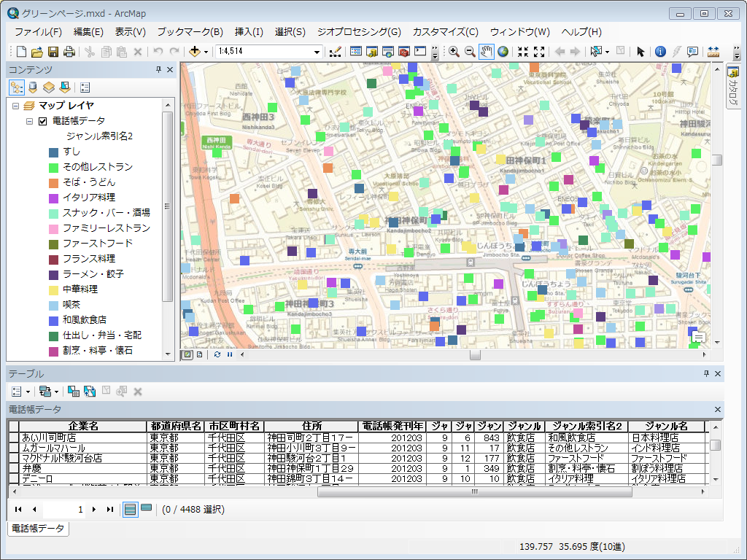The height and width of the screenshot is (560, 747).
Task: Click the Full Extent globe icon
Action: (503, 52)
